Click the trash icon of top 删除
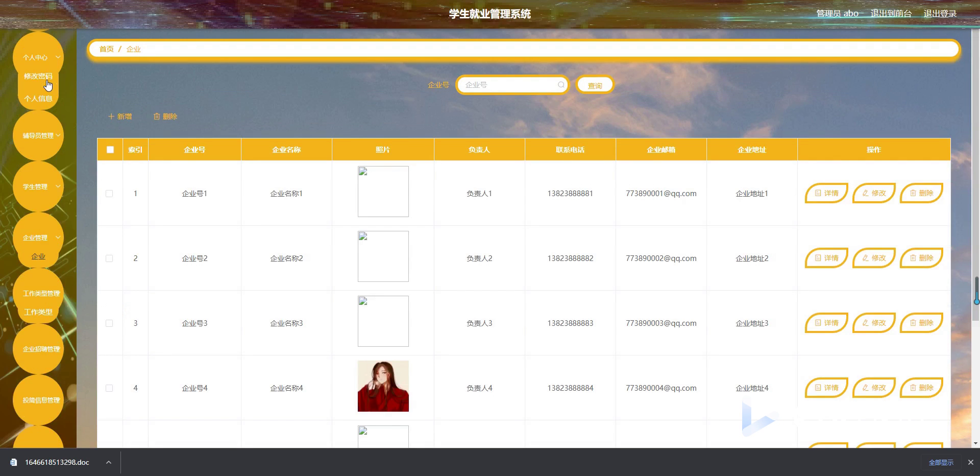980x476 pixels. pyautogui.click(x=157, y=116)
